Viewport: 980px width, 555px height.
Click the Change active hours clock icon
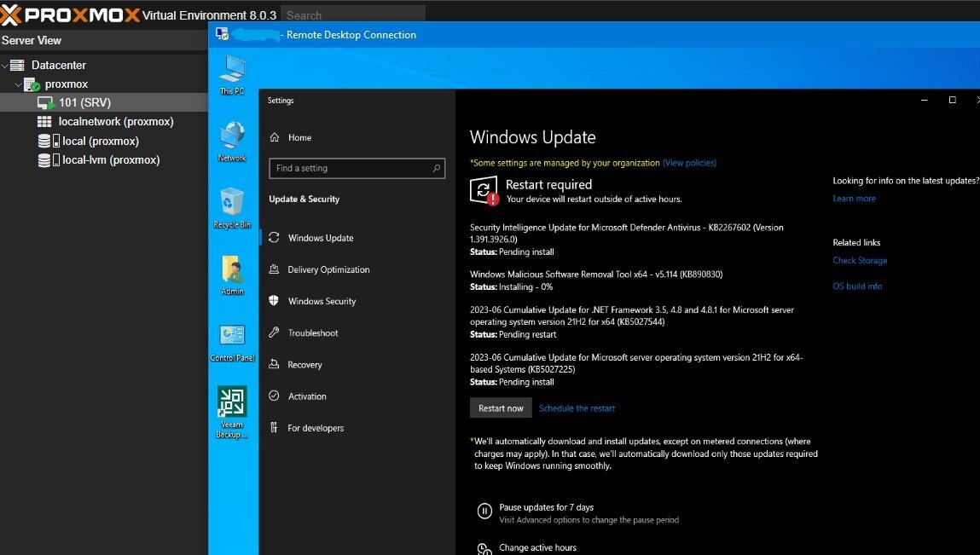click(484, 549)
